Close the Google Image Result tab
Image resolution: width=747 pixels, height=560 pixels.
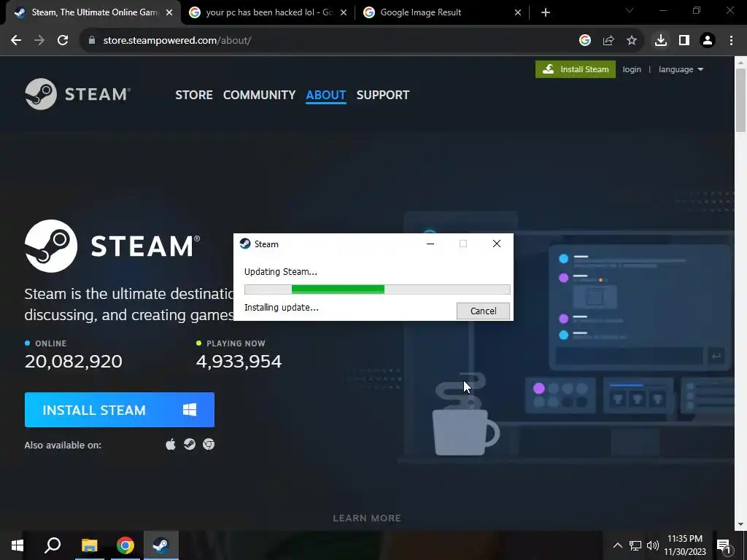click(518, 12)
